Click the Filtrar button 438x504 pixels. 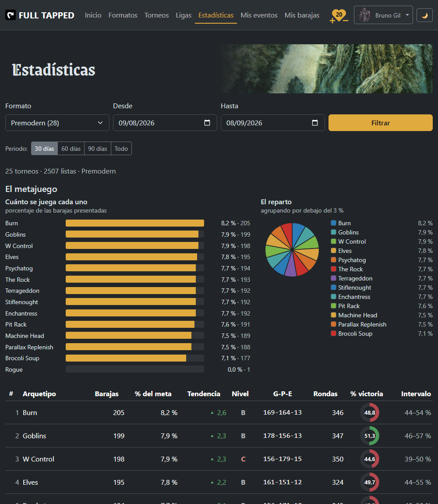381,123
